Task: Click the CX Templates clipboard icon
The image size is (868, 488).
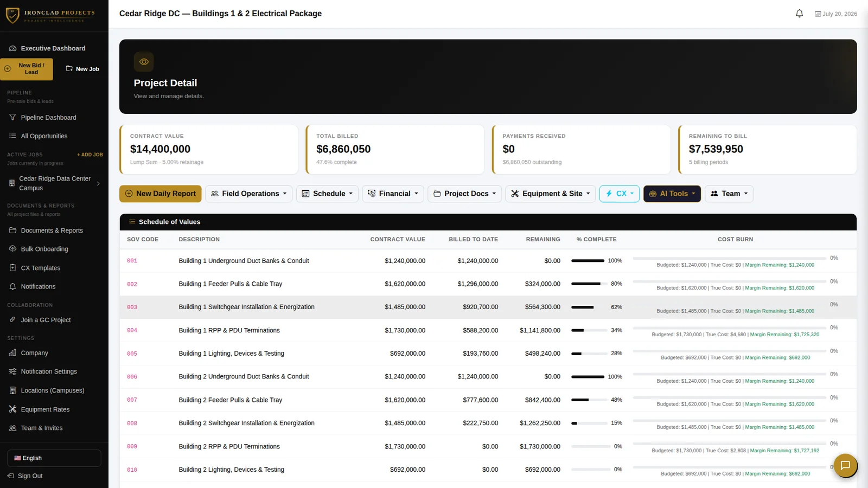Action: 12,268
